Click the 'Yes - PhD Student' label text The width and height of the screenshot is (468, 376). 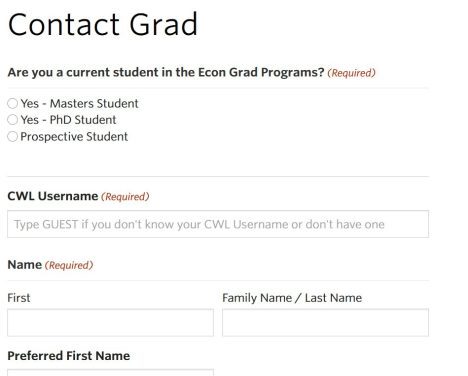(68, 120)
